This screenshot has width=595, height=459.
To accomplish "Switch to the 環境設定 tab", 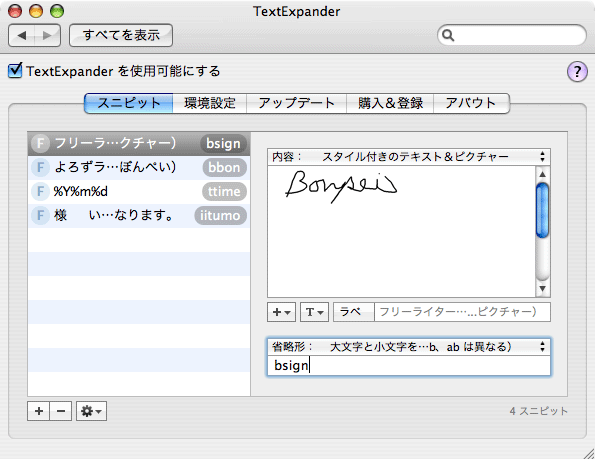I will tap(210, 103).
